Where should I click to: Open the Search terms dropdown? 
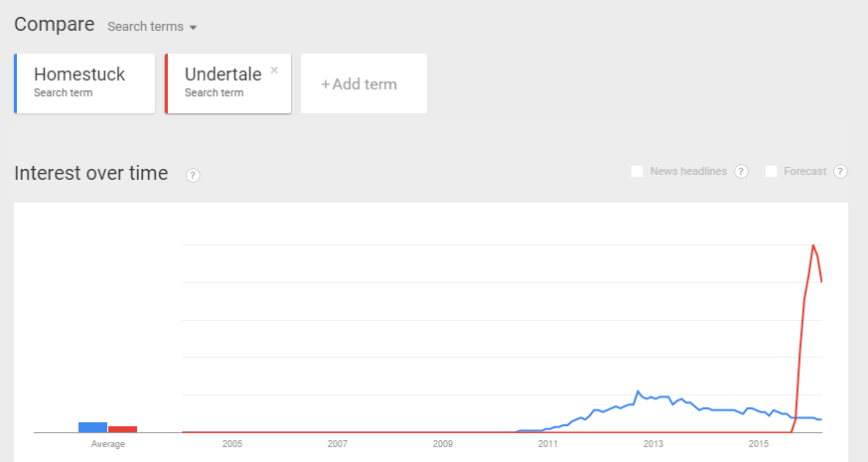[x=152, y=27]
